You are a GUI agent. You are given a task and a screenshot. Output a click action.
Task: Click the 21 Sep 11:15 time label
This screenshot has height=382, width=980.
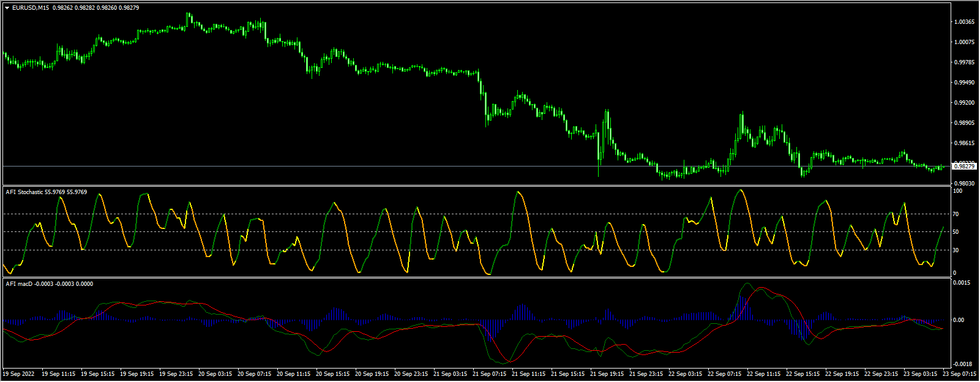click(x=529, y=373)
